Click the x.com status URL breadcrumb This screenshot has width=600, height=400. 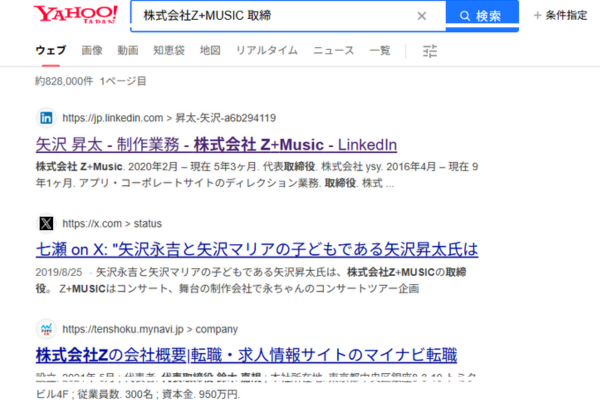click(112, 224)
